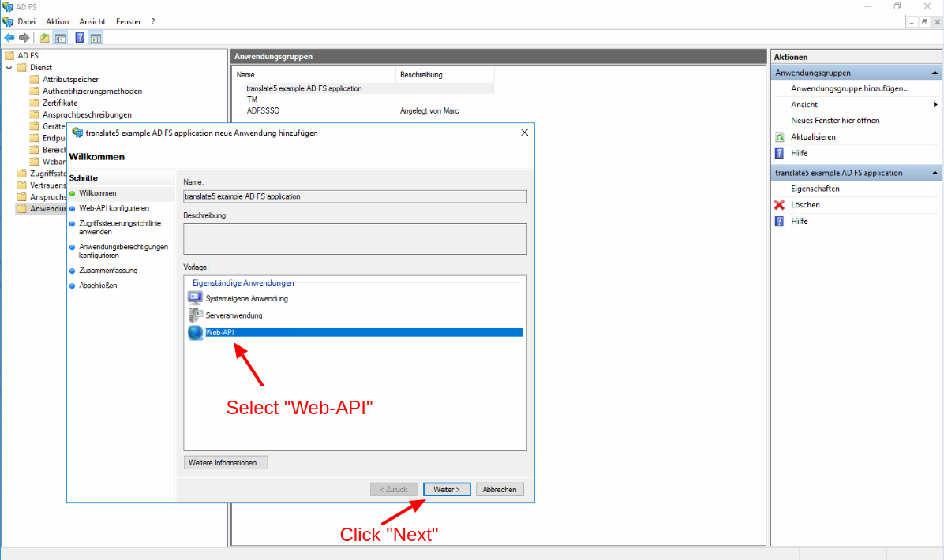Viewport: 944px width, 560px height.
Task: Open the Datei menu
Action: (27, 21)
